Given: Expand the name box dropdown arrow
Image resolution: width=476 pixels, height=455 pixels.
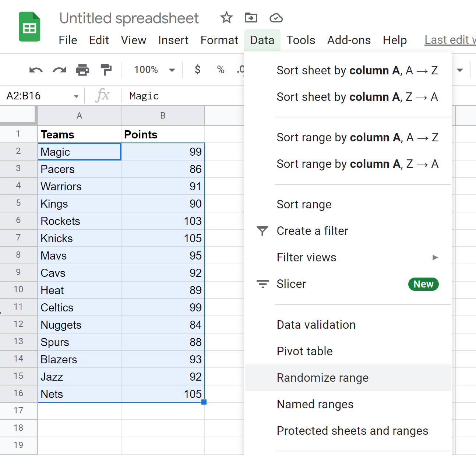Looking at the screenshot, I should tap(76, 96).
